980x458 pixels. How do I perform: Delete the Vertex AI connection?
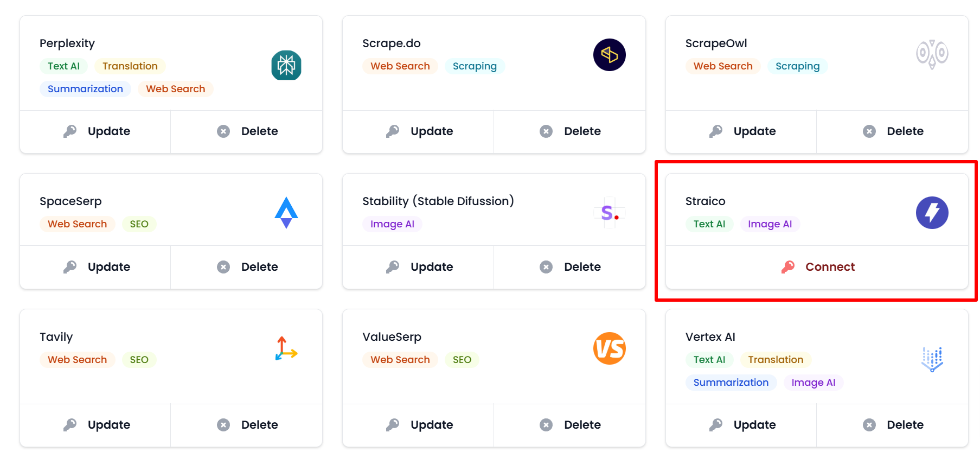coord(893,425)
